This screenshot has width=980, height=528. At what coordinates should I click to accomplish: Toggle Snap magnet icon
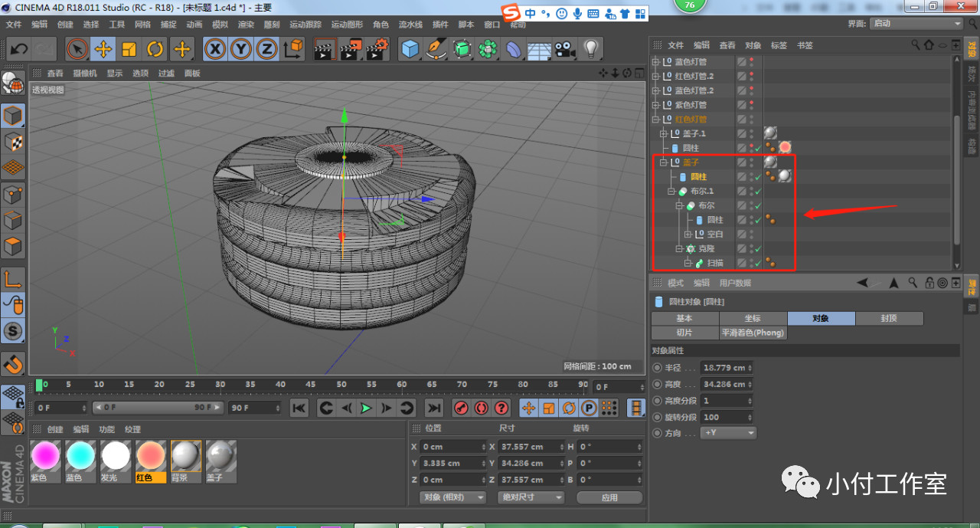13,363
